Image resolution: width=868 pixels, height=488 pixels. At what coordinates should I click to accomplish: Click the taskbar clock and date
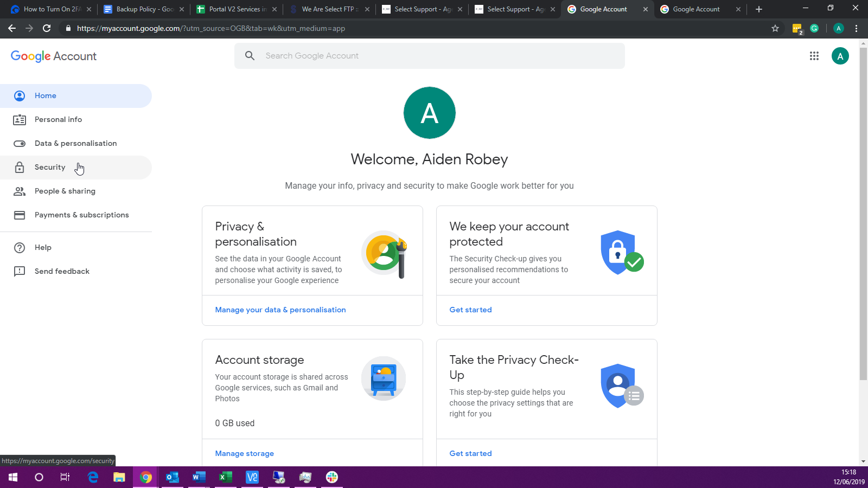coord(849,477)
